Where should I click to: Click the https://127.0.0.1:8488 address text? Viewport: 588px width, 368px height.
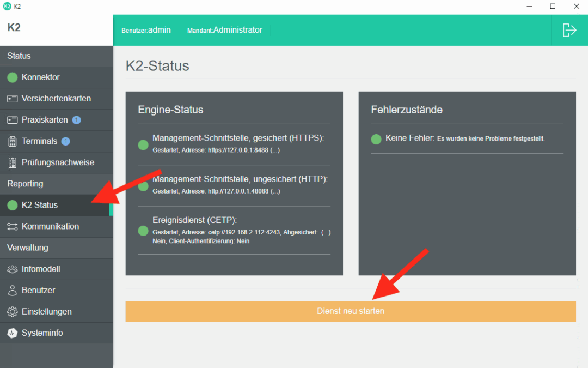[238, 150]
